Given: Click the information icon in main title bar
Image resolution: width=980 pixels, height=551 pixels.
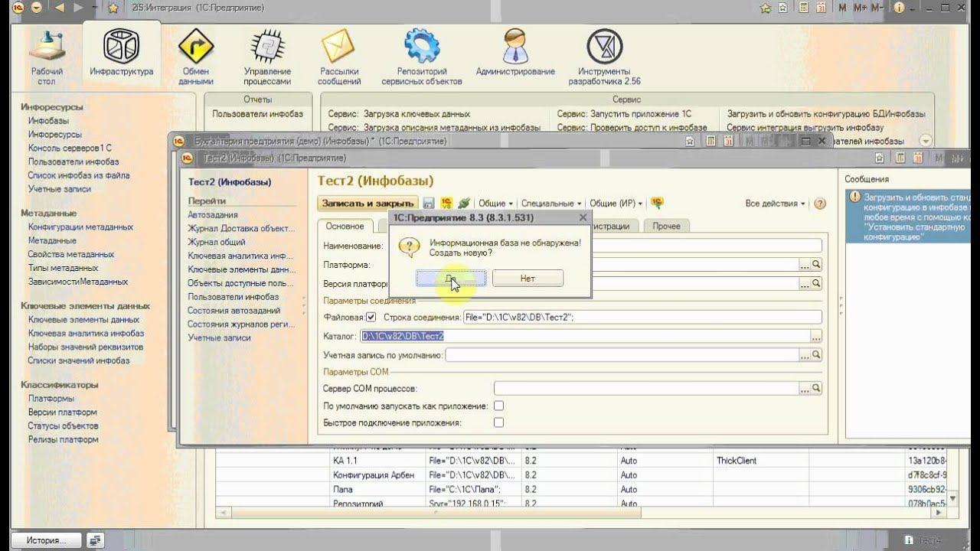Looking at the screenshot, I should point(899,8).
